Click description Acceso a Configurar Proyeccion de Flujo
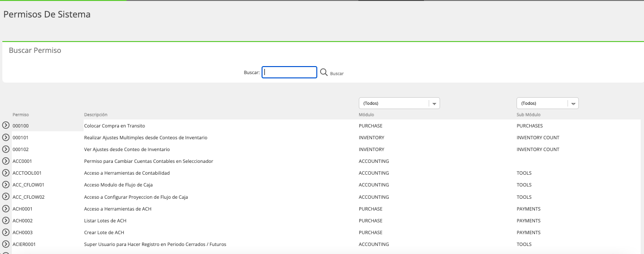The width and height of the screenshot is (644, 254). coord(136,197)
